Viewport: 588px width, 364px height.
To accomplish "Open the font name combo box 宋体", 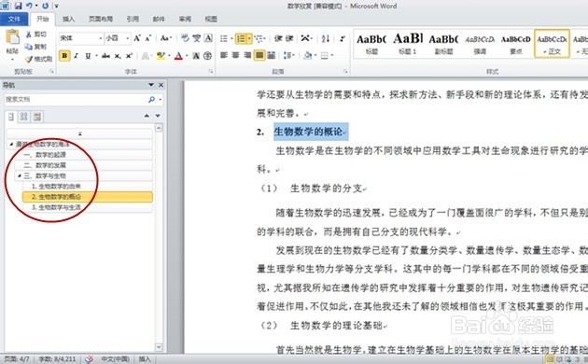I will (x=80, y=38).
